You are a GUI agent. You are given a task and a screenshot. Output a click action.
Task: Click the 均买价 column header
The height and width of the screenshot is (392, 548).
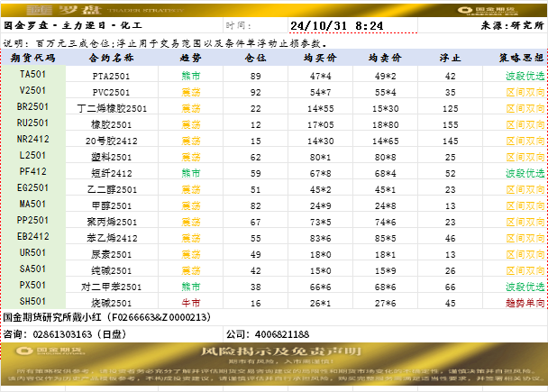click(x=321, y=58)
